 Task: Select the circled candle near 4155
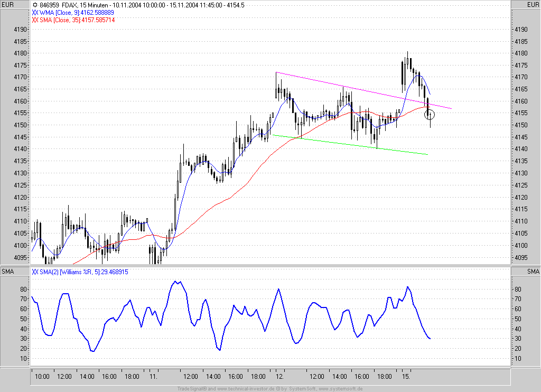(x=430, y=115)
